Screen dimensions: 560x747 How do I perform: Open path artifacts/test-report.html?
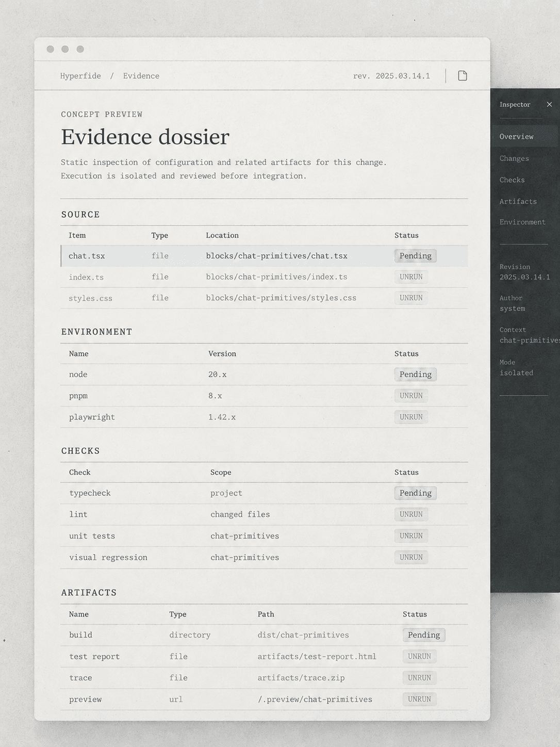(x=317, y=657)
